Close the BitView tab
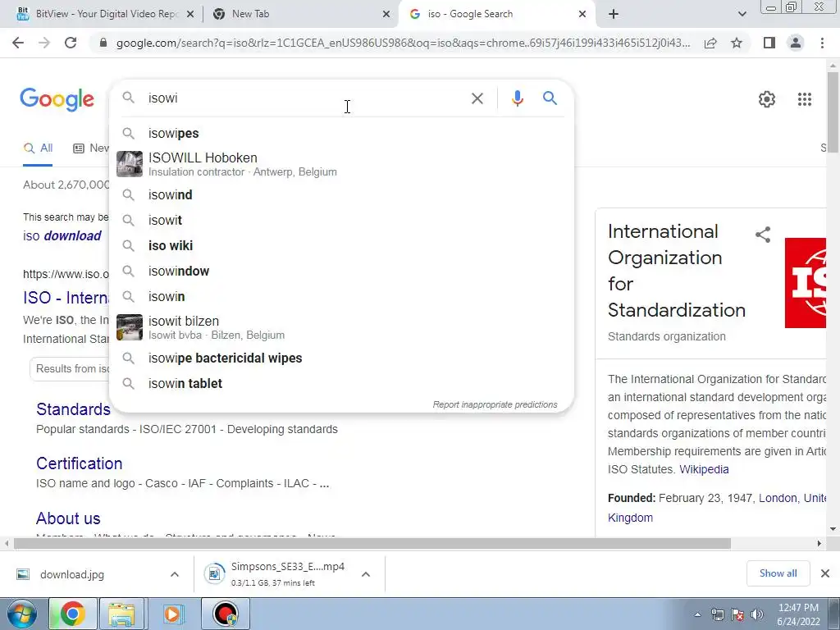 (x=189, y=15)
